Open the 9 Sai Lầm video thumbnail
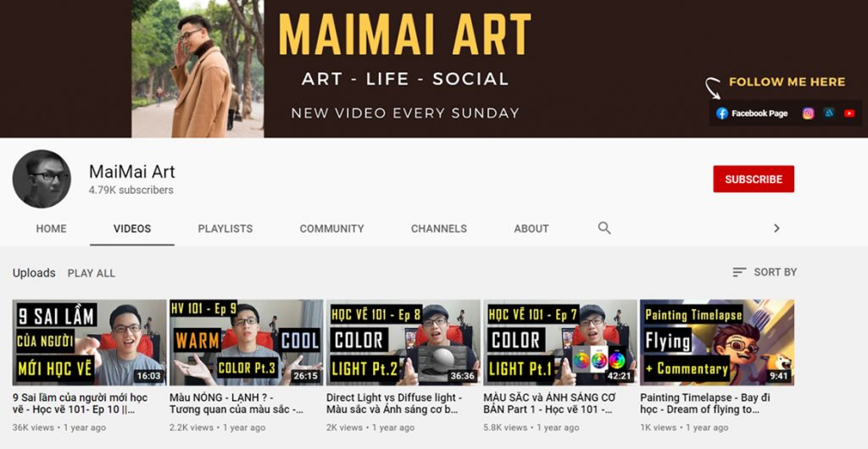The image size is (868, 449). click(89, 342)
